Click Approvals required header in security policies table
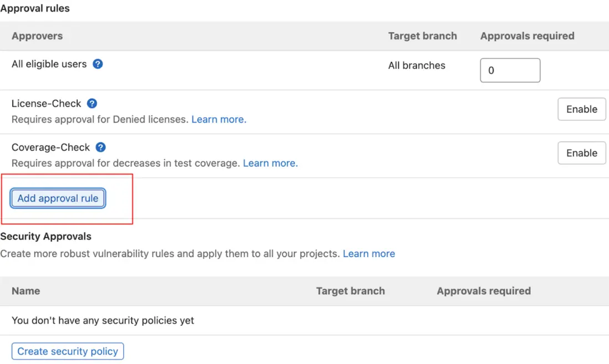Viewport: 609px width, 364px height. pos(484,291)
